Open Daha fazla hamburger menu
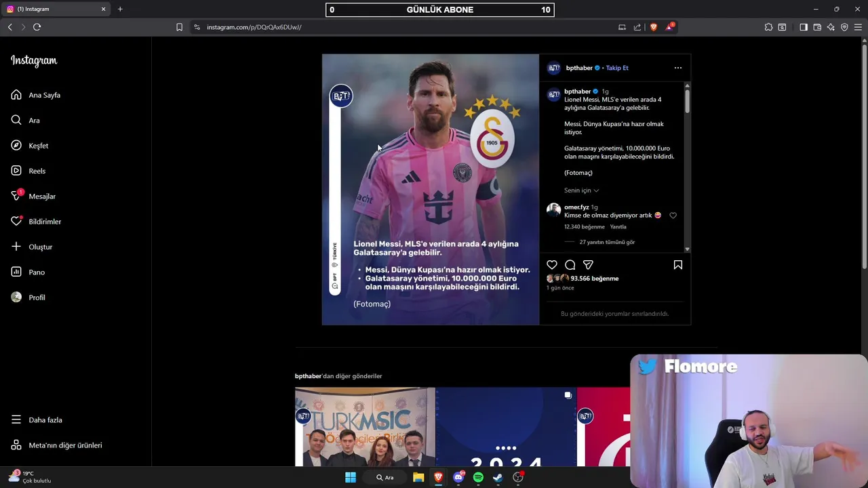The image size is (868, 488). coord(37,420)
